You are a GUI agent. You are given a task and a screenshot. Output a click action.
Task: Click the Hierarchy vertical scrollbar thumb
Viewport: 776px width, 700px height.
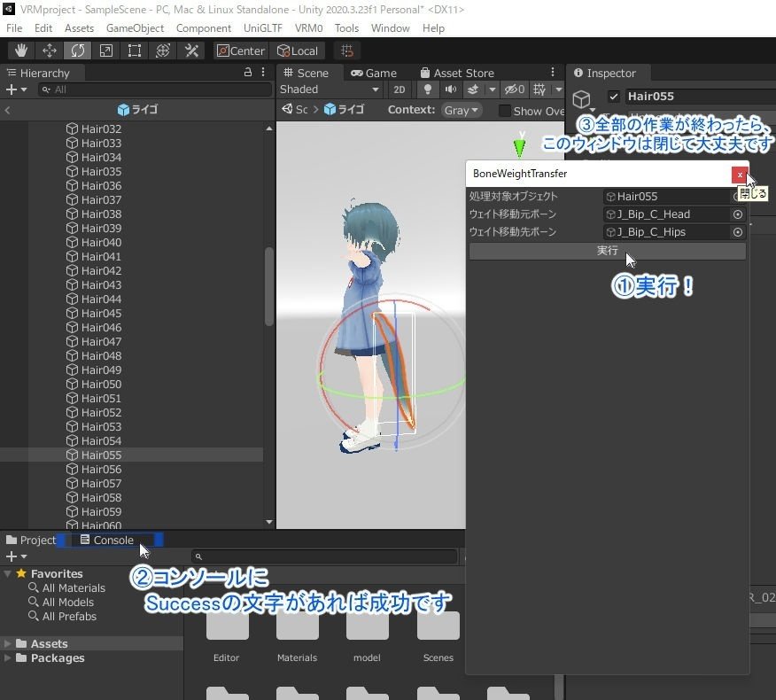click(269, 286)
